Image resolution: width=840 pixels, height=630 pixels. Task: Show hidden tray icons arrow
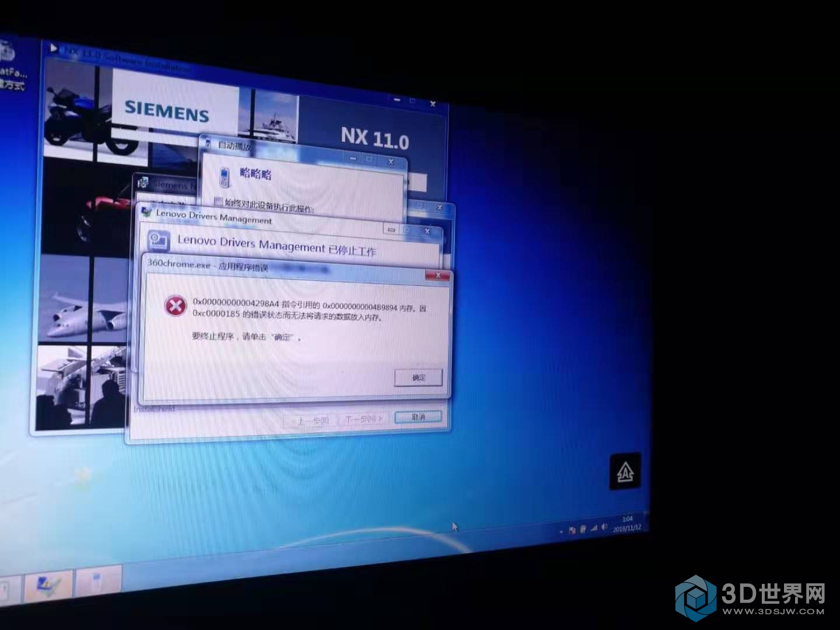[x=561, y=531]
